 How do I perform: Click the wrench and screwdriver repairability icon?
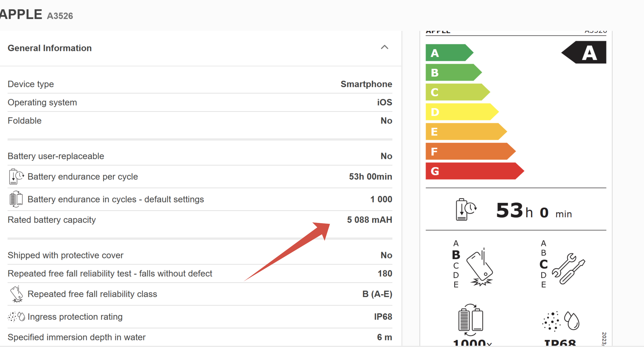[568, 268]
